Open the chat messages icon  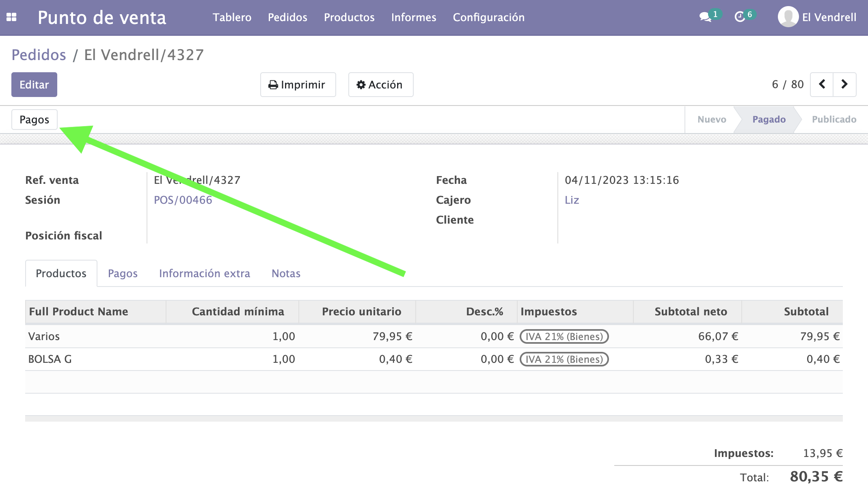coord(706,17)
